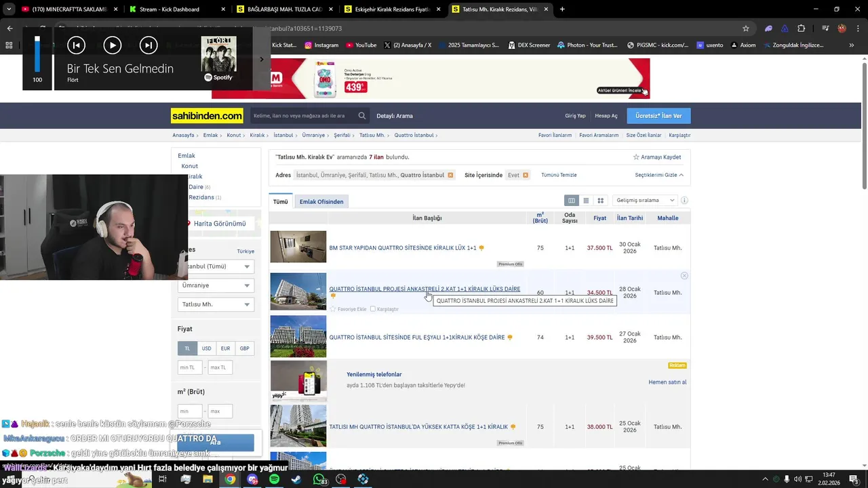
Task: Switch to BAĞLARBAŞI MAH. TUZLA tab
Action: tap(284, 9)
